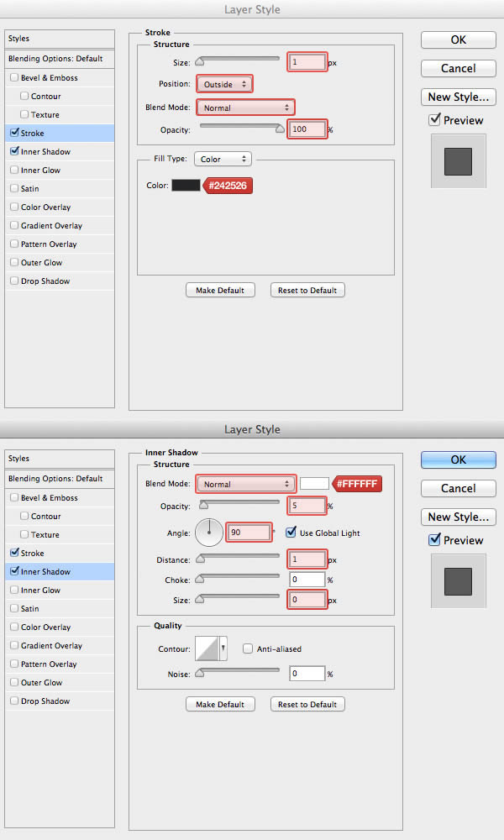This screenshot has width=504, height=840.
Task: Click the Inner Shadow white color swatch
Action: 314,483
